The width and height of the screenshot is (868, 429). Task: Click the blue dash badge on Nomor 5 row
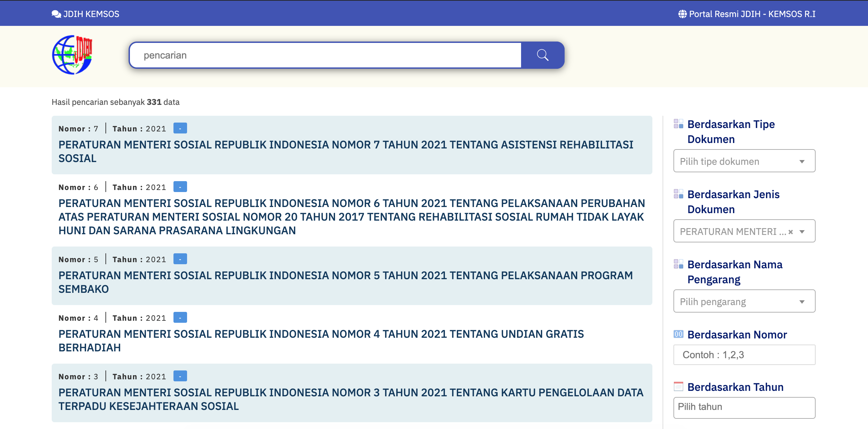(x=180, y=259)
